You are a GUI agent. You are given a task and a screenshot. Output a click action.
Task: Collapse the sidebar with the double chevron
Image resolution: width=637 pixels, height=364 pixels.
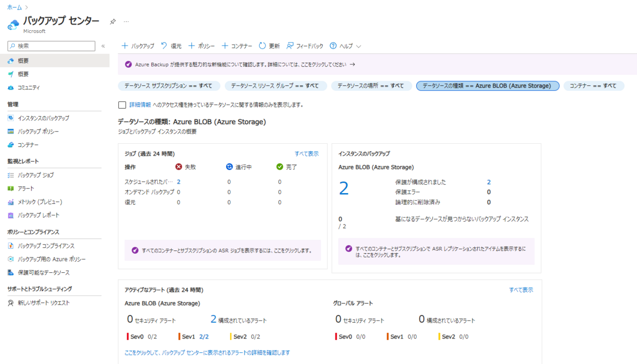click(103, 46)
